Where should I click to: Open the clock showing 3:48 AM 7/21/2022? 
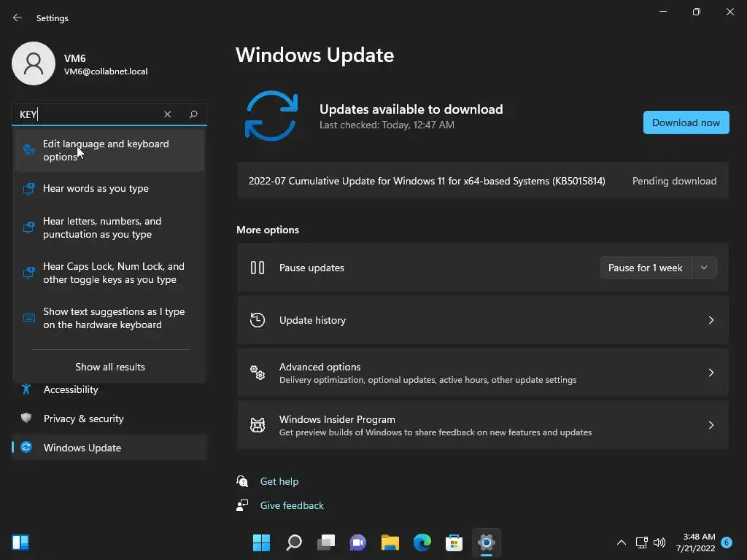[x=695, y=542]
